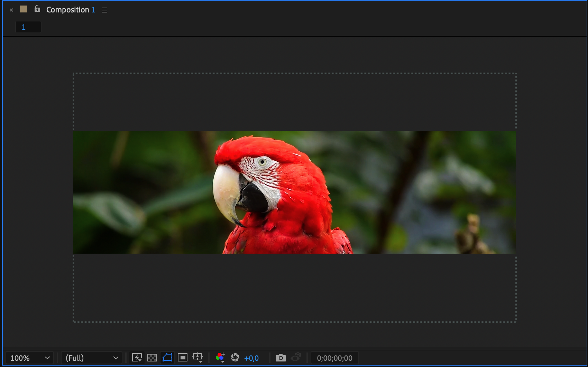
Task: Click the 0;00;00;00 timecode display
Action: (334, 358)
